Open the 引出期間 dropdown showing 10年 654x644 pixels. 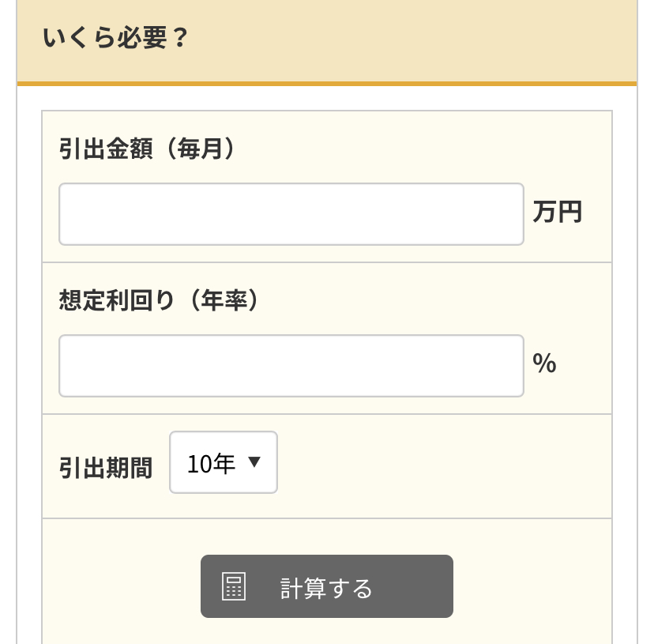pyautogui.click(x=224, y=462)
